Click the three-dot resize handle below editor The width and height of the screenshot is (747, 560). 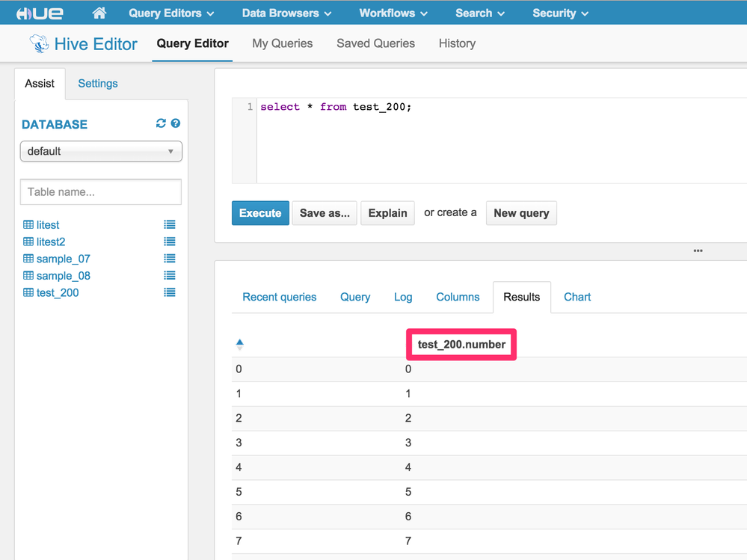click(x=698, y=250)
